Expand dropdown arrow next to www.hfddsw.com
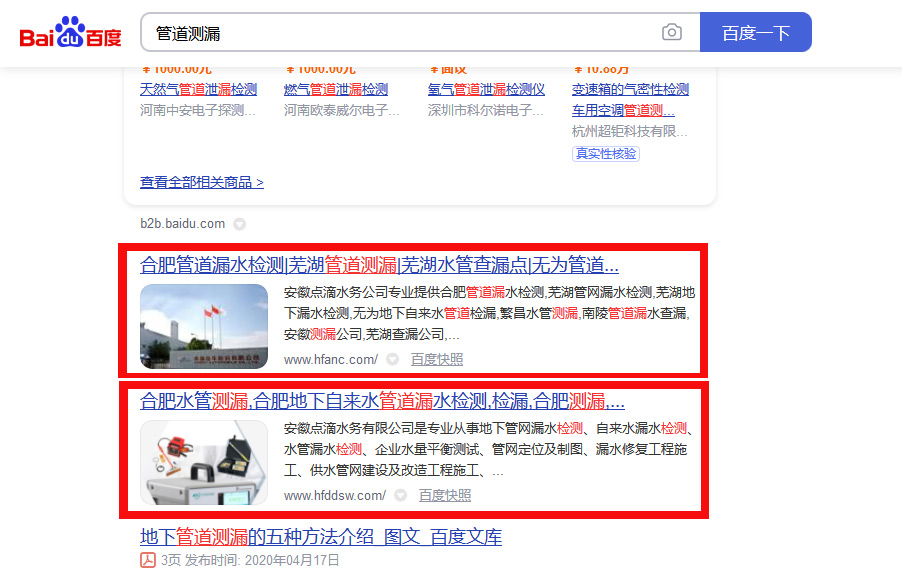Image resolution: width=902 pixels, height=571 pixels. (x=400, y=496)
